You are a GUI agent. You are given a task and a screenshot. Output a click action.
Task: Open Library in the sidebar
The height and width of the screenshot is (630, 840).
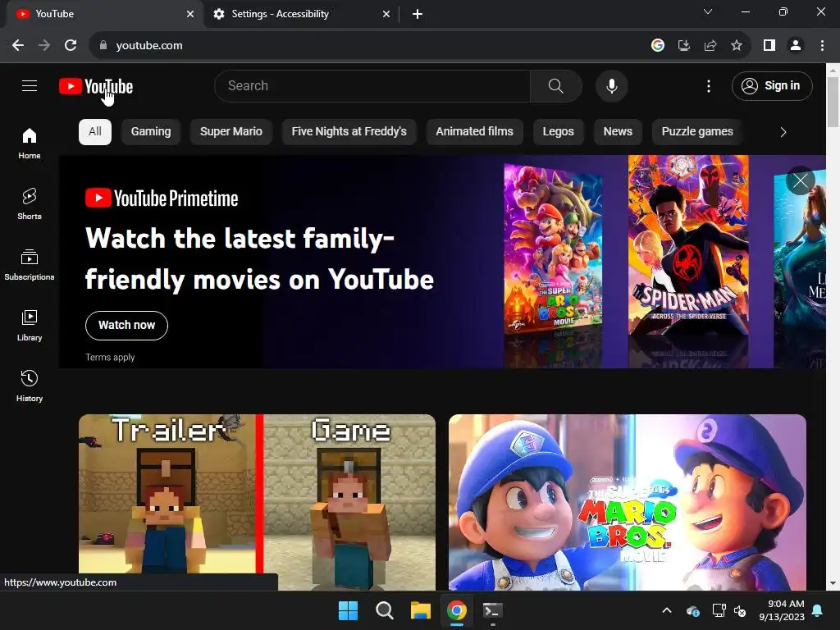30,325
